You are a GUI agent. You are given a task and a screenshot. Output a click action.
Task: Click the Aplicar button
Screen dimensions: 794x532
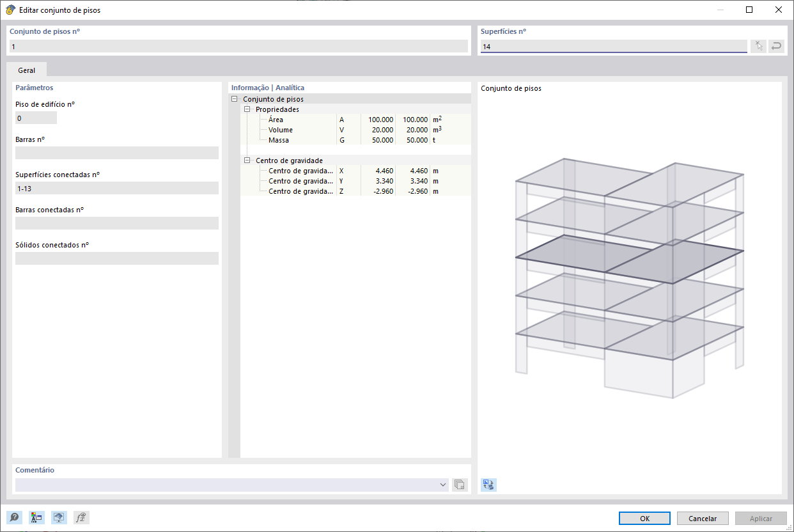click(x=761, y=519)
